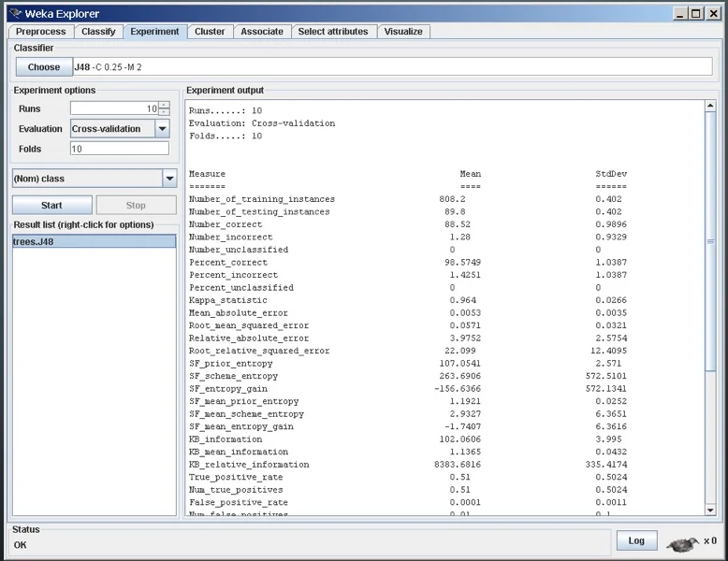
Task: Decrease Runs with the down spinner arrow
Action: 164,112
